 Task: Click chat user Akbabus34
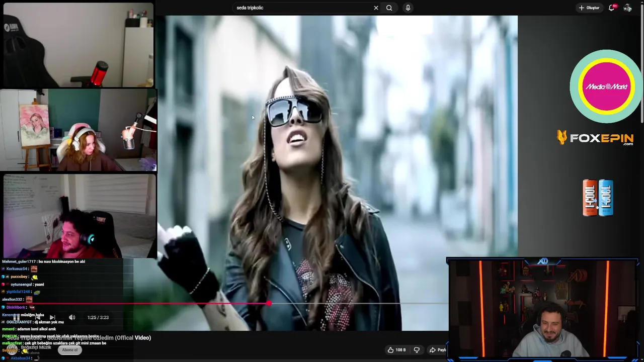click(x=21, y=358)
